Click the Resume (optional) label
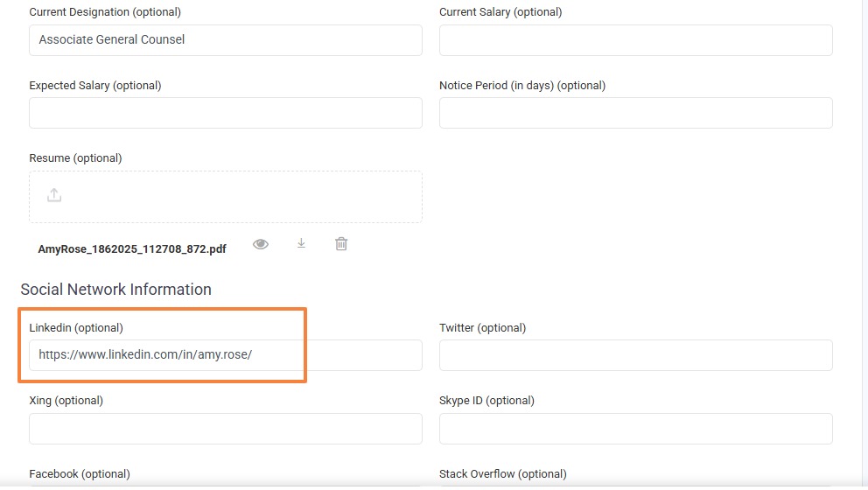 [75, 157]
